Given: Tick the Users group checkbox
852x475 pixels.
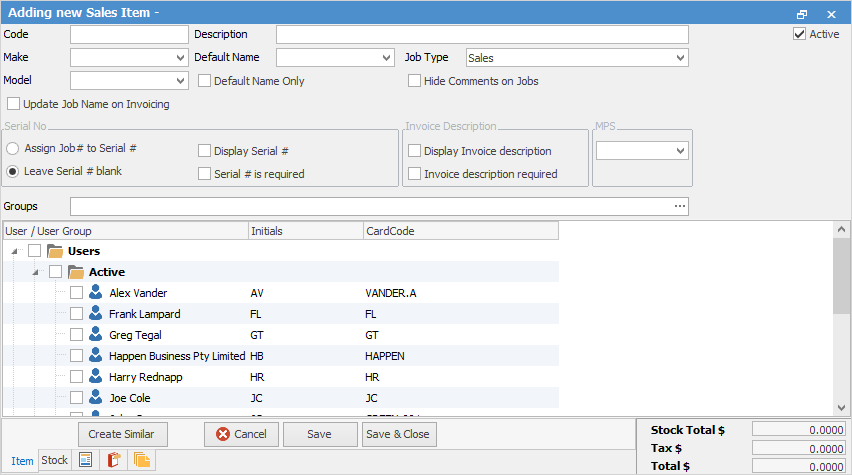Looking at the screenshot, I should click(x=35, y=251).
